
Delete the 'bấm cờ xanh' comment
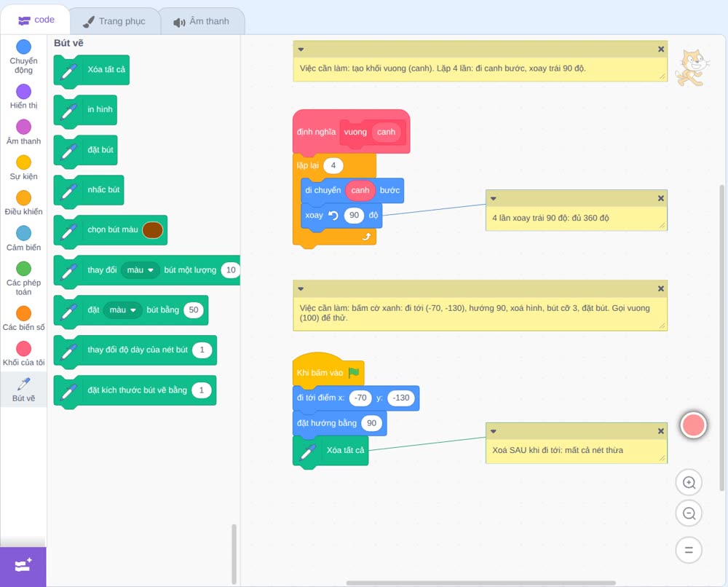pos(661,289)
